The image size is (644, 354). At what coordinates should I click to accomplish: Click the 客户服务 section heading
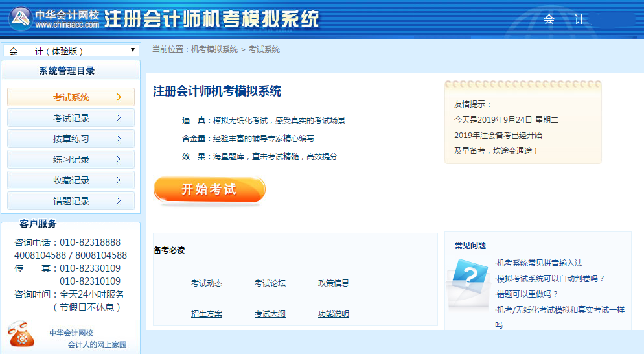coord(38,224)
